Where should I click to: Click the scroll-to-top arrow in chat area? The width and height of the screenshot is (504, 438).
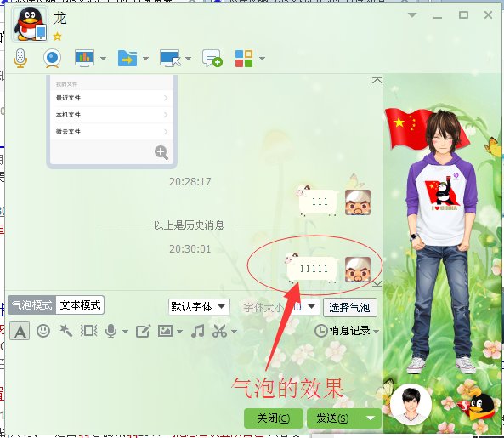[x=377, y=81]
